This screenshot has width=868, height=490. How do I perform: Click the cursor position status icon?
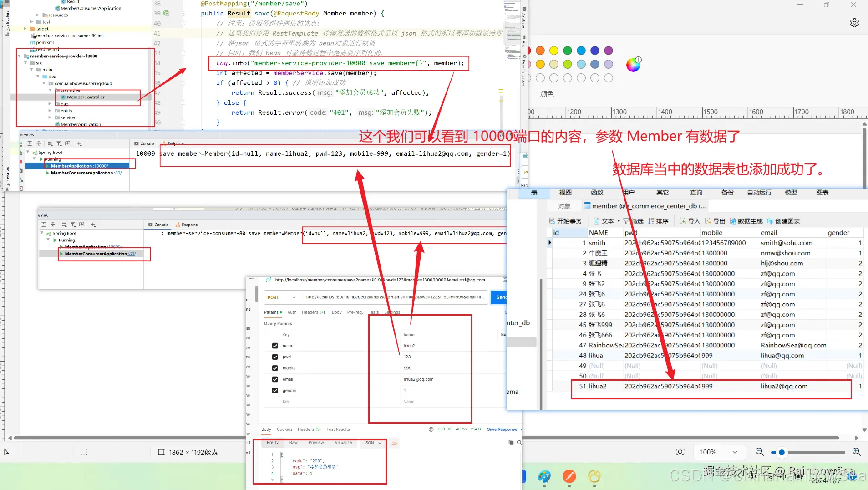(6, 452)
